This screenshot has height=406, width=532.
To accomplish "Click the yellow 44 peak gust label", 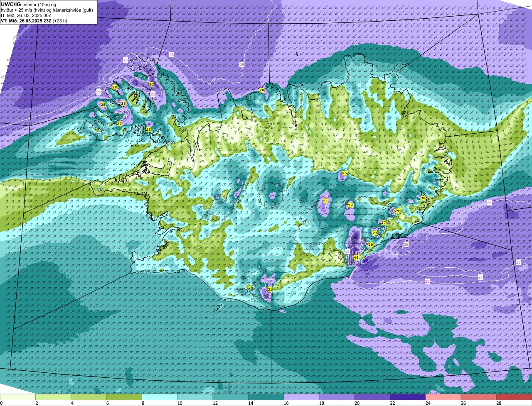I will point(356,258).
